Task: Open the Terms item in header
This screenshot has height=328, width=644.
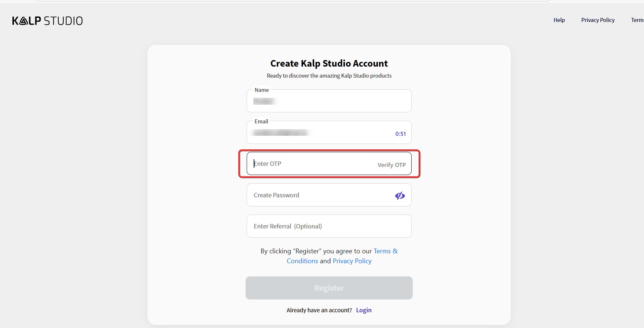Action: tap(637, 20)
